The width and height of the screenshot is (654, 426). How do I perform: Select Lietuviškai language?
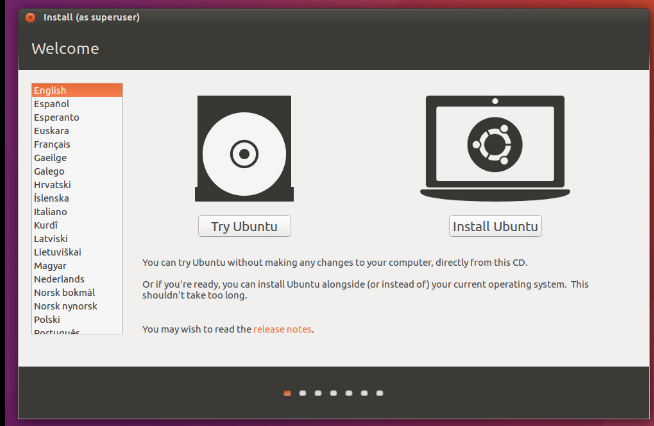click(x=77, y=252)
